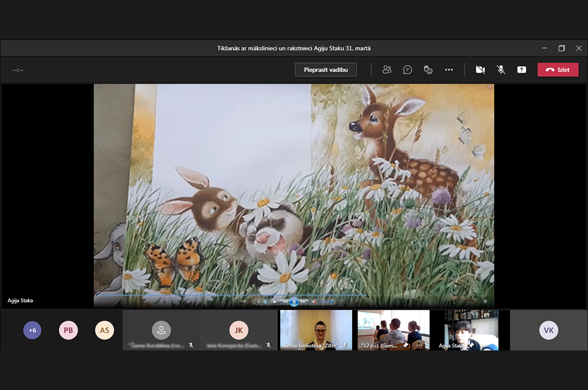Select the PB participant avatar
Screen dimensions: 588x390
click(x=68, y=330)
